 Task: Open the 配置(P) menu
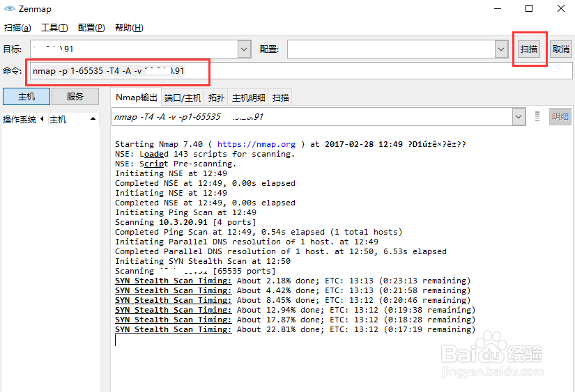pyautogui.click(x=91, y=27)
